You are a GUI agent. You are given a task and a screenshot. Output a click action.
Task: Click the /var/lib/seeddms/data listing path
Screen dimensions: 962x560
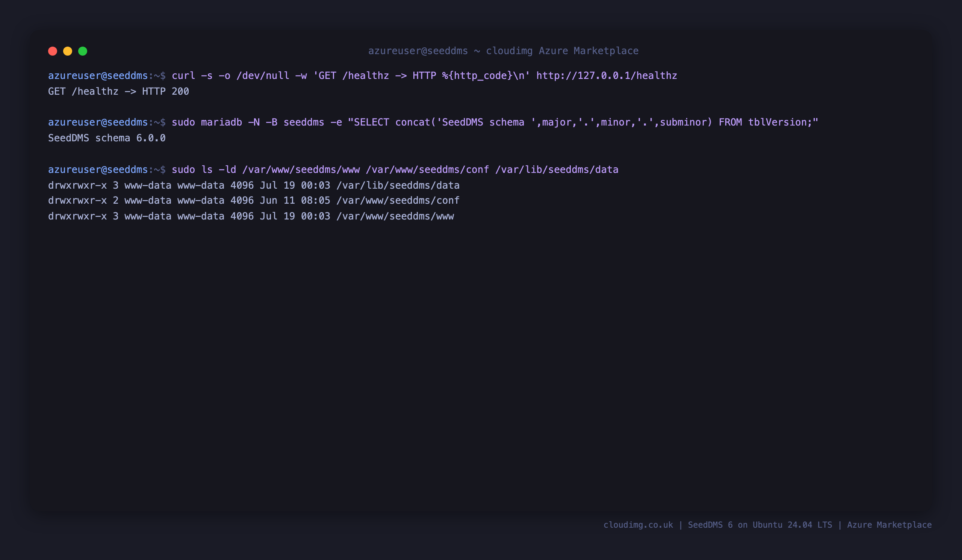point(398,185)
